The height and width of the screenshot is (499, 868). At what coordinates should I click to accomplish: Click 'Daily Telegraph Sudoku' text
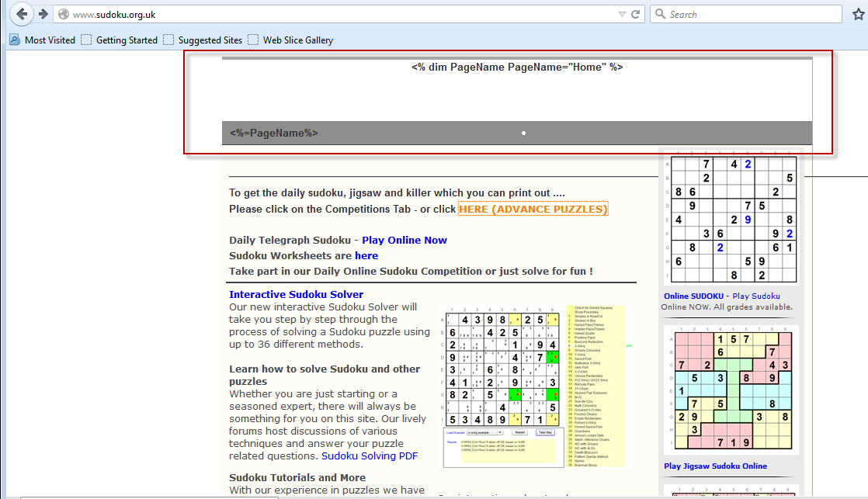tap(290, 240)
